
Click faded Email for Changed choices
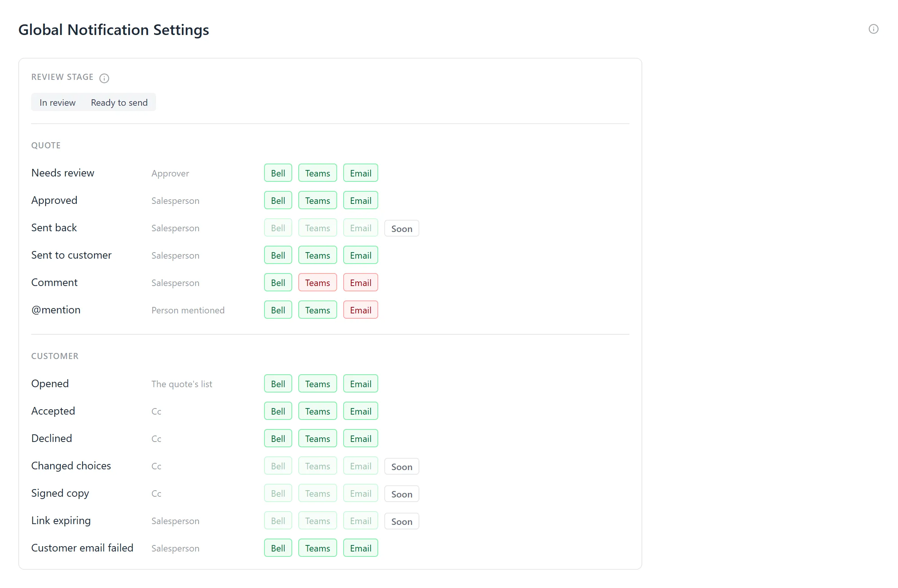(361, 466)
